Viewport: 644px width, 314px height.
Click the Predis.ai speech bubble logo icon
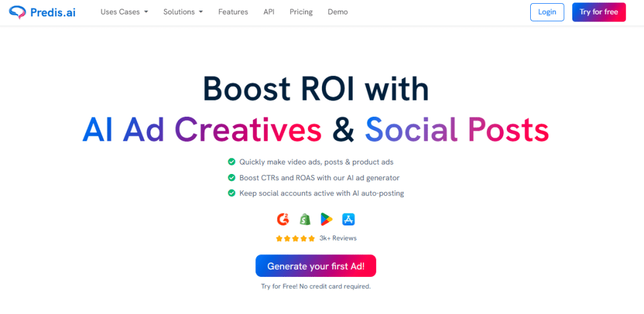[18, 12]
